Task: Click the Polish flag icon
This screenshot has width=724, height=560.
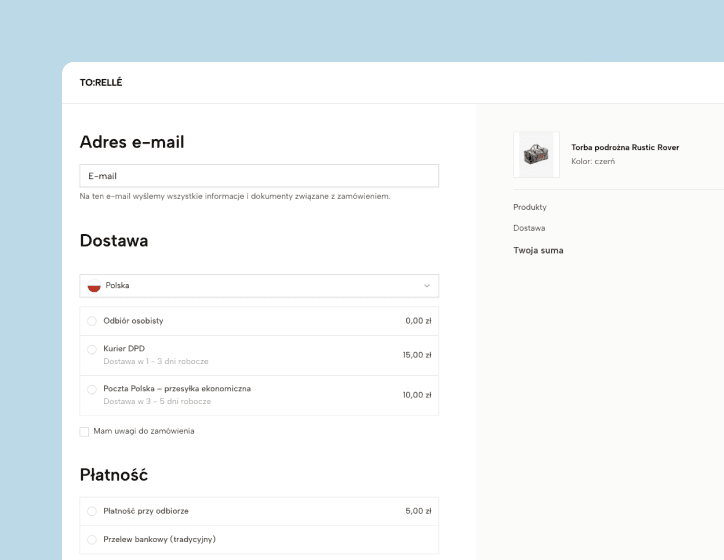Action: (x=94, y=286)
